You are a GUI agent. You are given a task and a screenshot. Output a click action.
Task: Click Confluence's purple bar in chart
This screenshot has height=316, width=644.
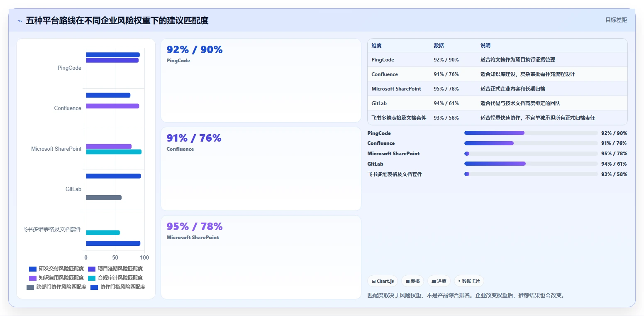tap(112, 106)
